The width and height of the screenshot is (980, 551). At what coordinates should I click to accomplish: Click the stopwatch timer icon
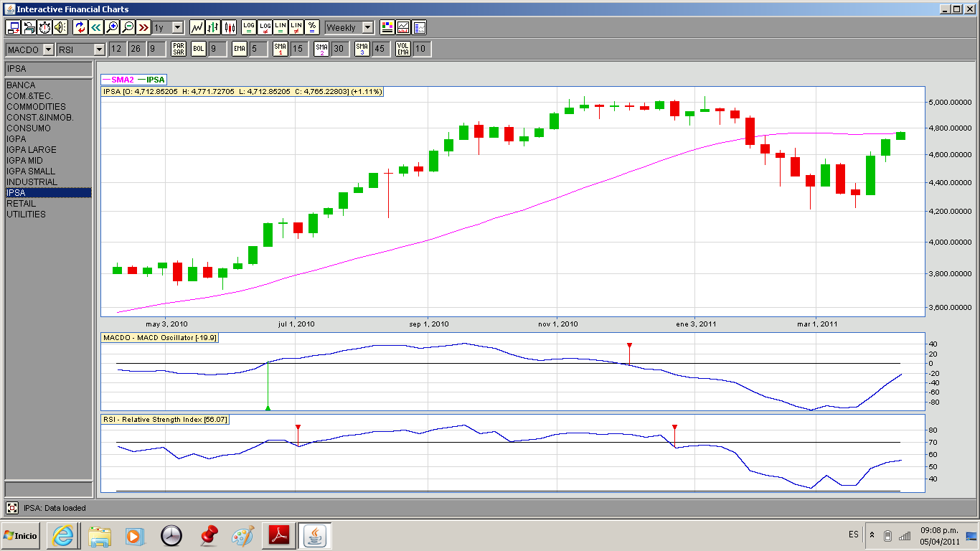(x=44, y=27)
